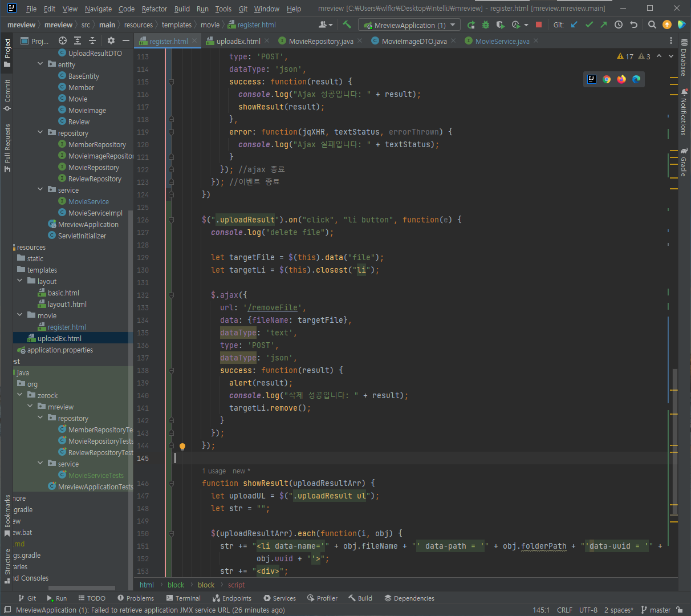The image size is (691, 616).
Task: Collapse the entity folder in the tree
Action: click(x=40, y=64)
